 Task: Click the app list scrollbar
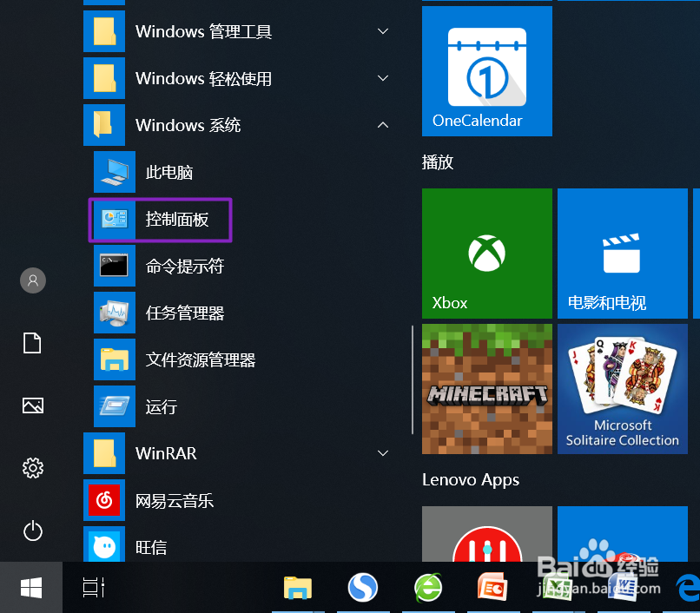tap(413, 379)
